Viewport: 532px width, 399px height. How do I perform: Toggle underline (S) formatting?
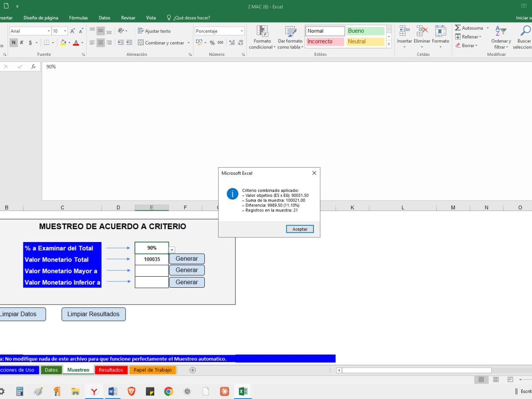point(30,43)
